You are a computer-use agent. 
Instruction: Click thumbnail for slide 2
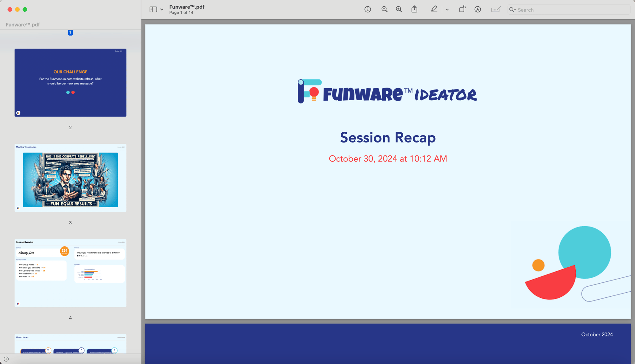click(x=70, y=83)
